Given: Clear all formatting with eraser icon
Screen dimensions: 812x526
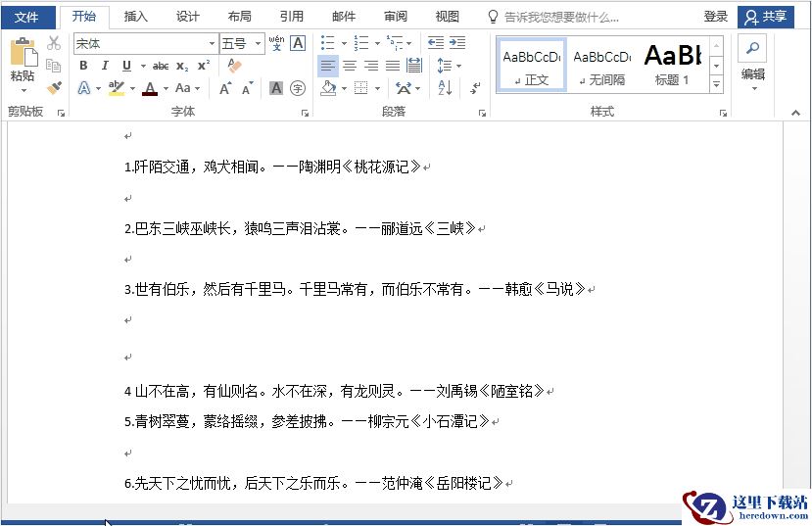Looking at the screenshot, I should (235, 66).
